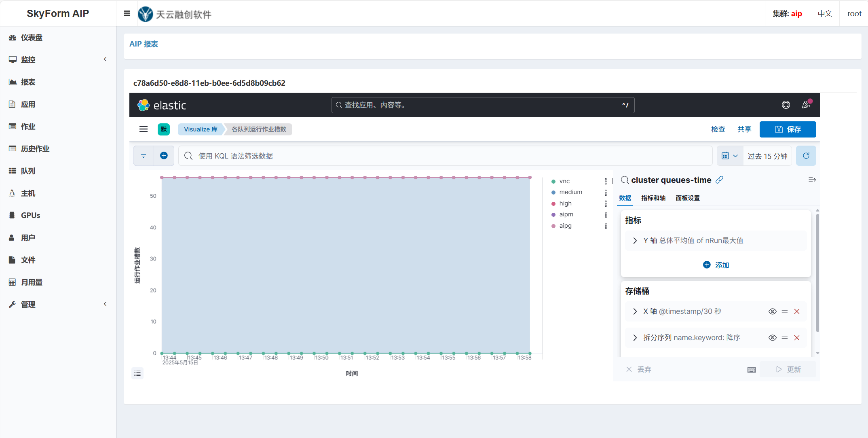
Task: Switch to the 指标和轴 tab
Action: click(653, 198)
